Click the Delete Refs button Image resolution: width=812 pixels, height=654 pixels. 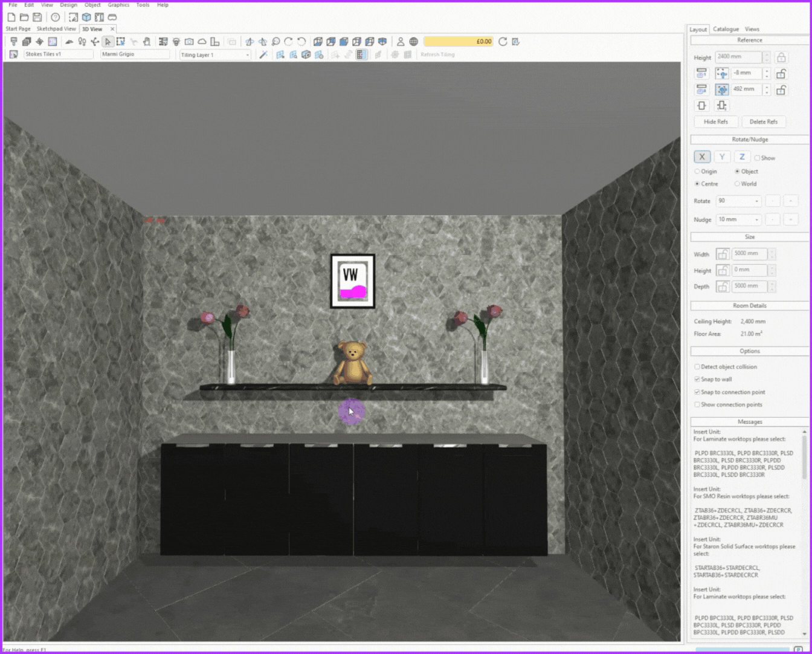pyautogui.click(x=763, y=122)
